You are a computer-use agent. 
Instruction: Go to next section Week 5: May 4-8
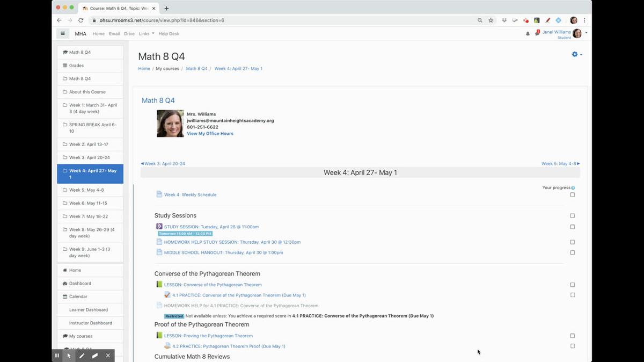click(560, 163)
